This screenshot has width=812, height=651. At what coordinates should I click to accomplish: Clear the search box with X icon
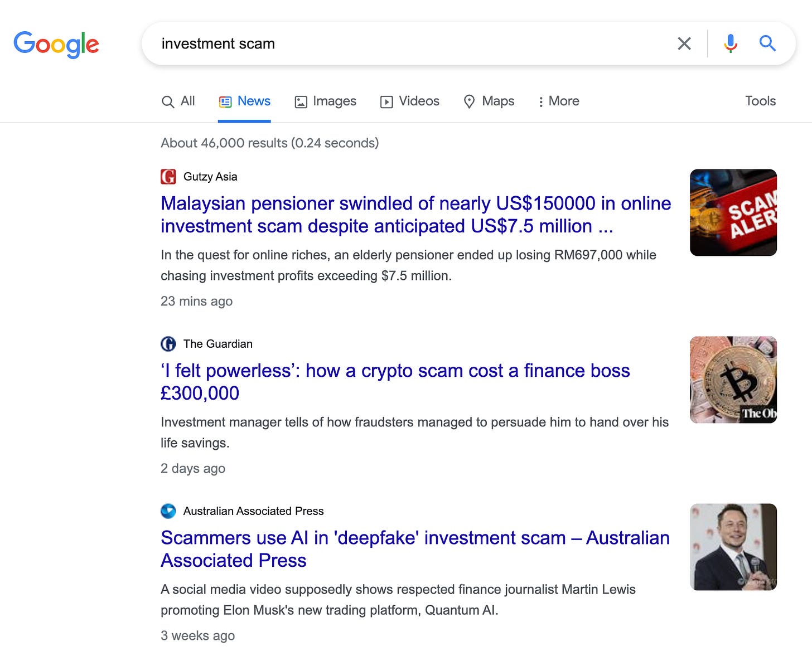click(x=684, y=43)
